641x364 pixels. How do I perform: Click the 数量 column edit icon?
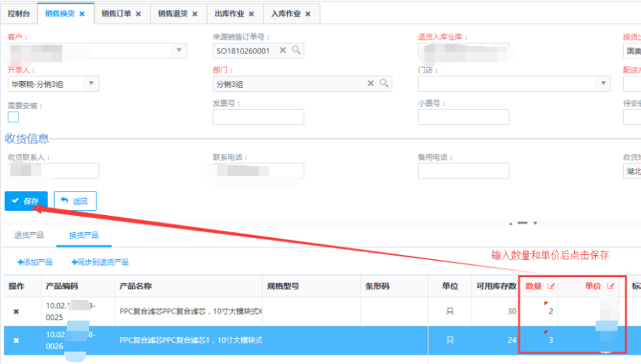[x=551, y=286]
